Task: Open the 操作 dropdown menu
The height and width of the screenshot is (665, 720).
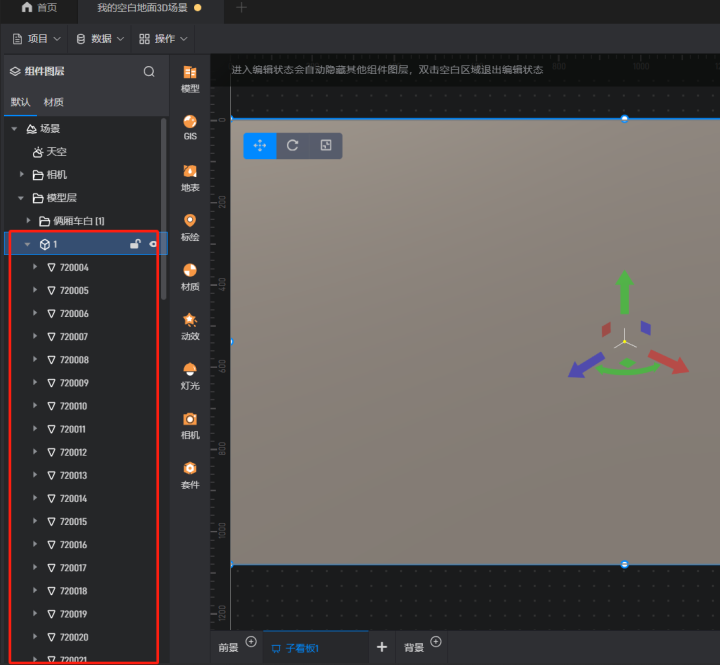Action: (163, 39)
